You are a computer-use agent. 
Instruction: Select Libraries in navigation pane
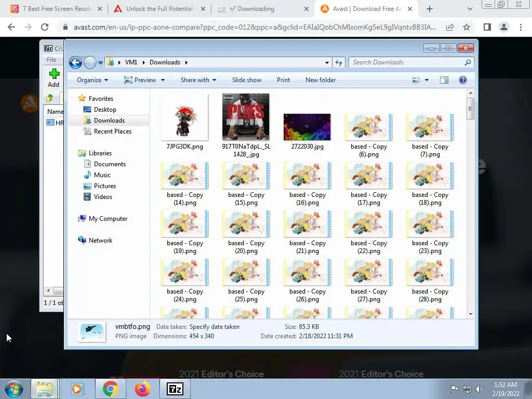pyautogui.click(x=96, y=153)
